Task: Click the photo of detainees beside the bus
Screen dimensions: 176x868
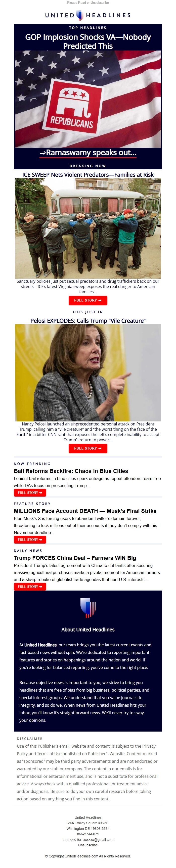Action: tap(88, 228)
